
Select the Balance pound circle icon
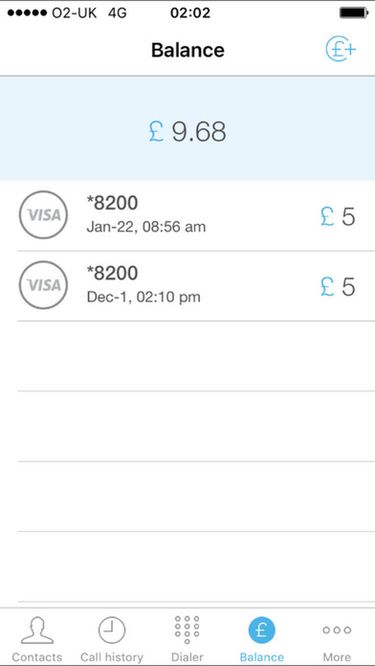click(x=262, y=630)
